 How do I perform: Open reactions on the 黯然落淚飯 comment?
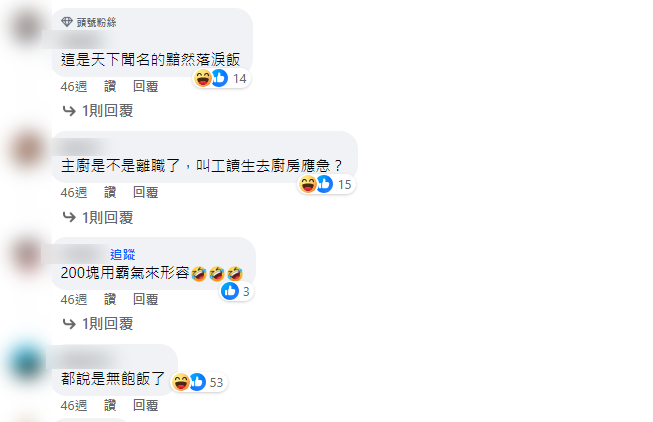point(221,78)
